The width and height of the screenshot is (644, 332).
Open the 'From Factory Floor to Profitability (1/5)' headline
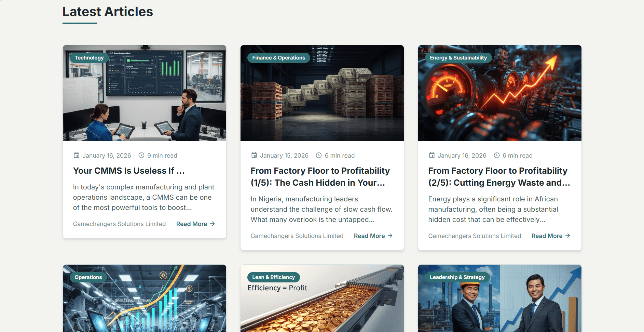click(320, 177)
